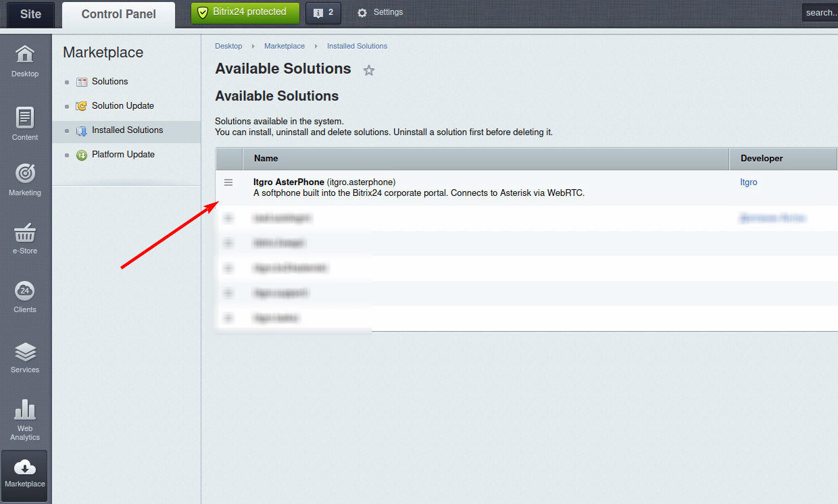Screen dimensions: 838x504
Task: Click the Solution Update icon
Action: (x=82, y=106)
